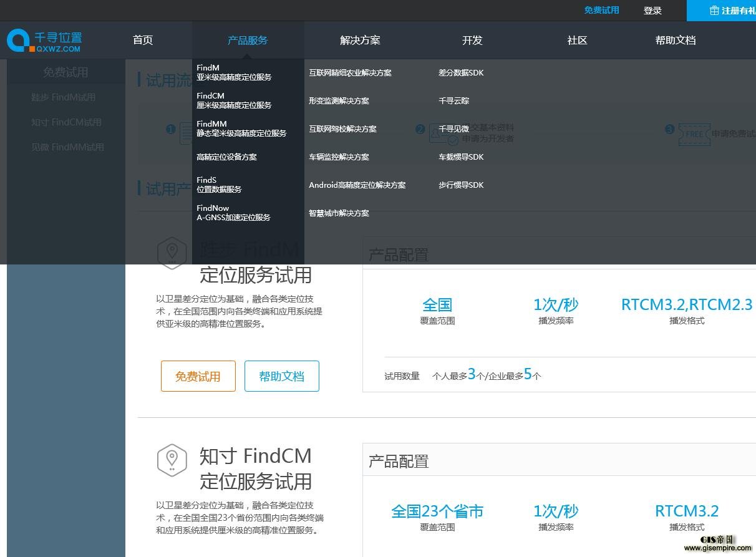The height and width of the screenshot is (557, 756).
Task: Click the 登录 link in the top bar
Action: (652, 11)
